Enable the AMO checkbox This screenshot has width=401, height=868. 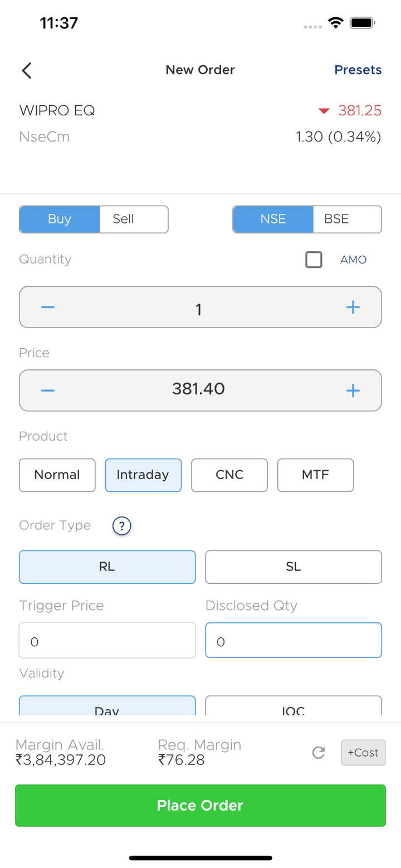(x=314, y=260)
